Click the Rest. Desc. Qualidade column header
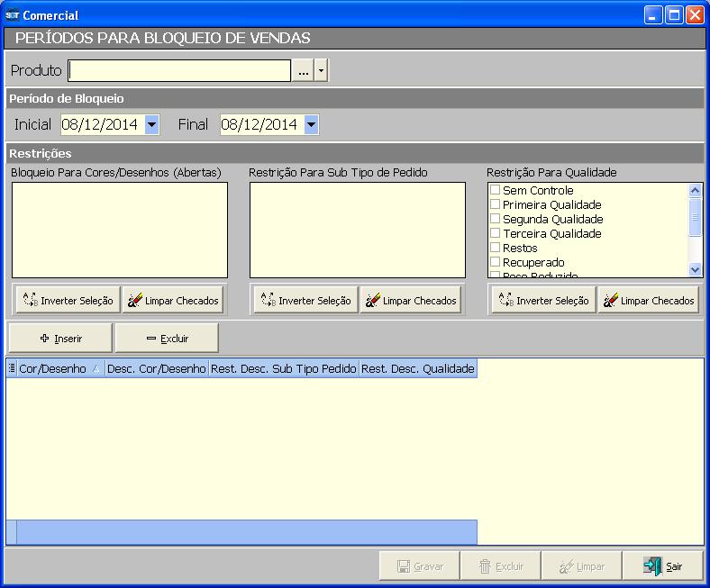This screenshot has height=588, width=710. click(417, 368)
